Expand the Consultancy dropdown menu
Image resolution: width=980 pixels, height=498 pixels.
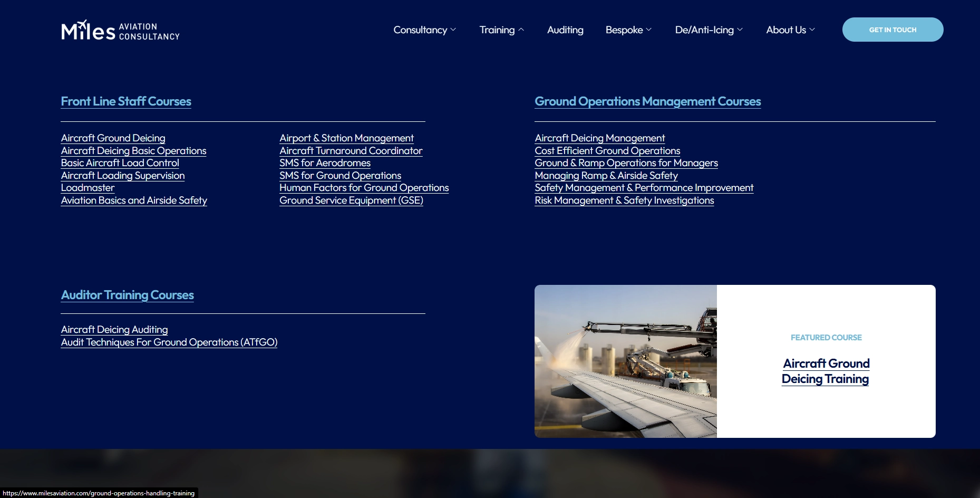424,30
